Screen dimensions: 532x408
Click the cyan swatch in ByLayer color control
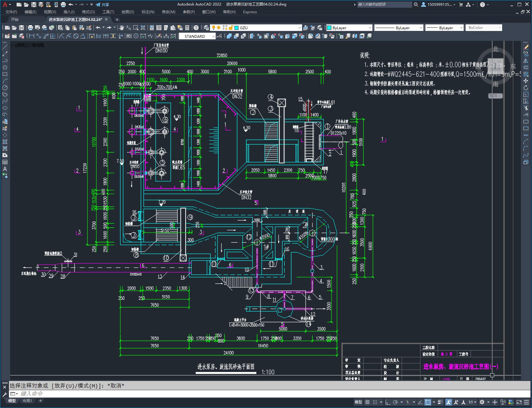329,28
